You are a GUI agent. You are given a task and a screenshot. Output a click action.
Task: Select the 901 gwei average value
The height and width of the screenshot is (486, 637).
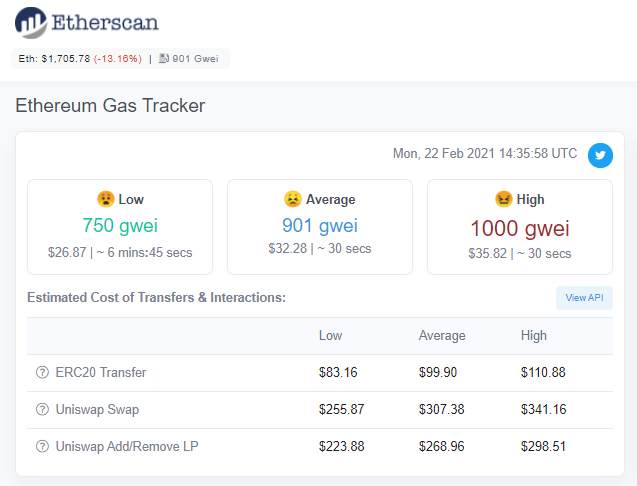click(320, 225)
